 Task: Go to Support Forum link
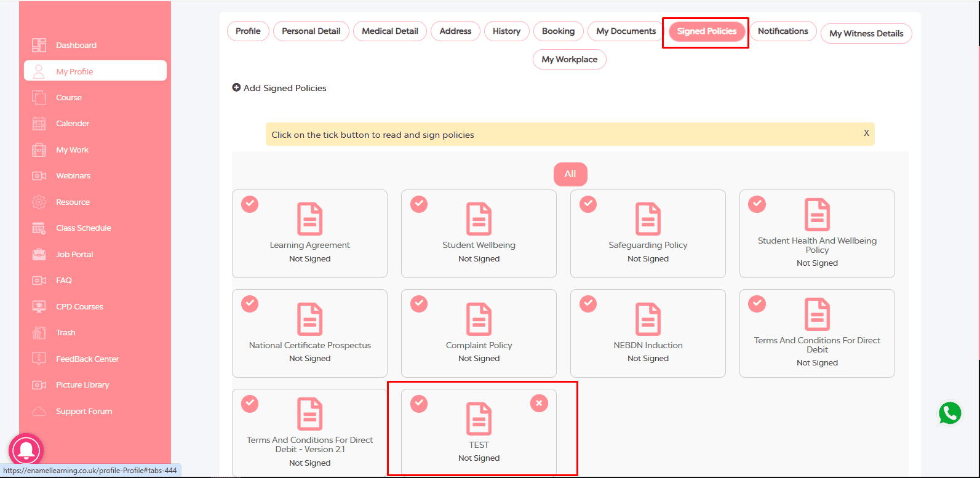coord(84,411)
